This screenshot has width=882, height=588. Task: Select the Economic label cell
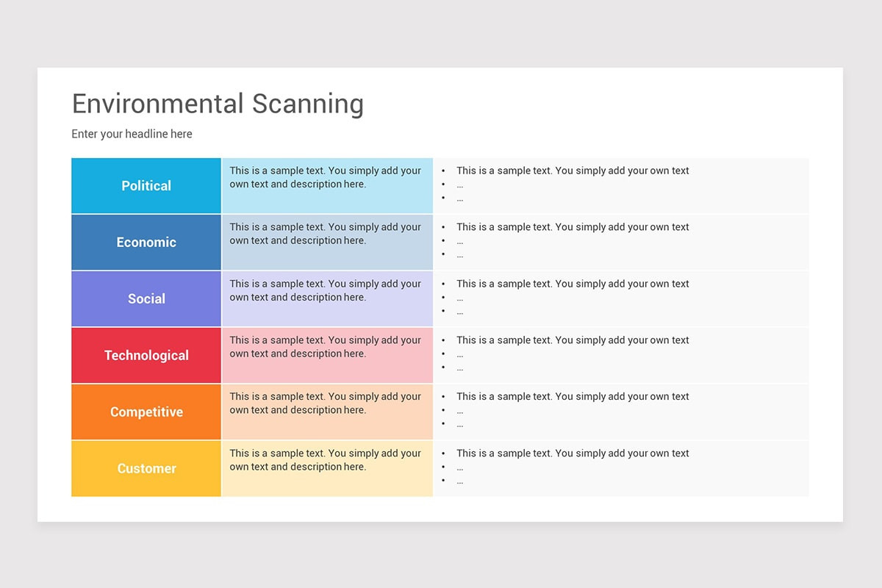(x=146, y=243)
